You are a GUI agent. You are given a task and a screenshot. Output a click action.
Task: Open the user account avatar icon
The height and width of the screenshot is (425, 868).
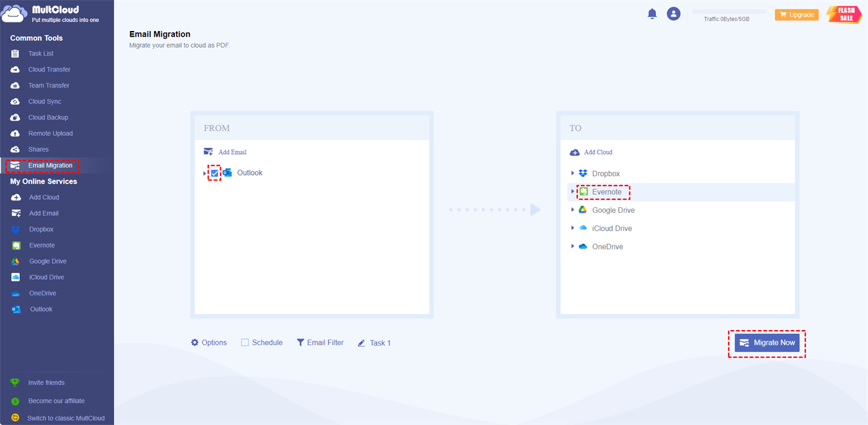click(673, 14)
